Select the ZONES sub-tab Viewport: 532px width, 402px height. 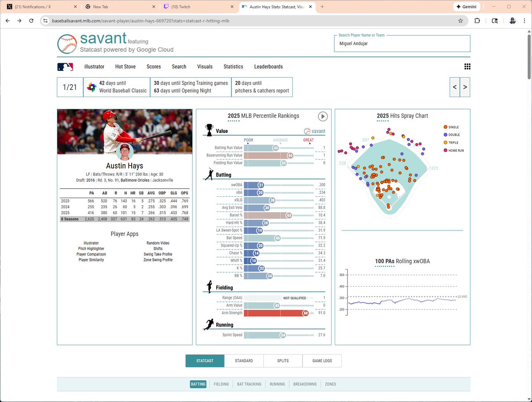[330, 384]
